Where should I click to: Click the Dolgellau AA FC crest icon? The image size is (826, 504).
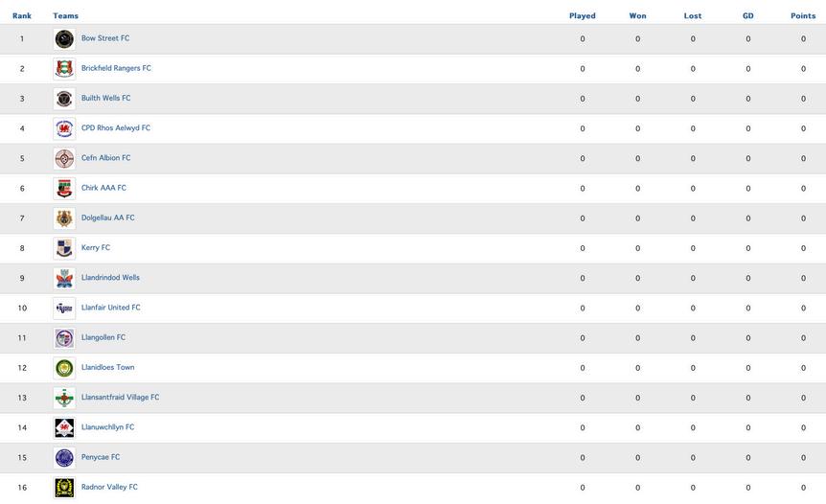point(64,218)
